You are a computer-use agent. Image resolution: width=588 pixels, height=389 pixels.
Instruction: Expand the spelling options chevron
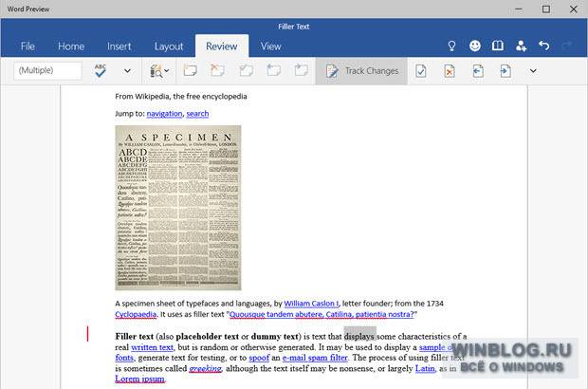click(127, 70)
